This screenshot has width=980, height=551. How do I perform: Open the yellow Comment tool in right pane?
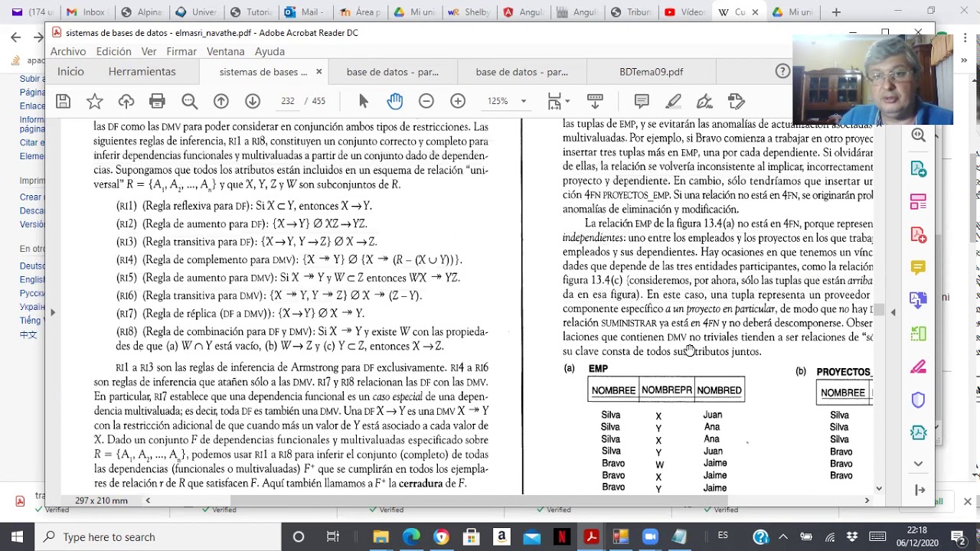click(918, 267)
